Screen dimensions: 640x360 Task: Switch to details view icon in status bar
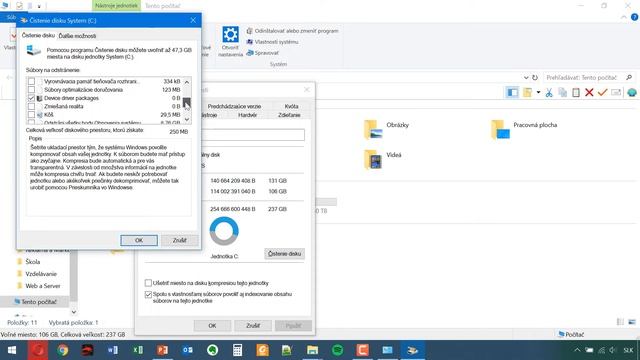[x=620, y=322]
